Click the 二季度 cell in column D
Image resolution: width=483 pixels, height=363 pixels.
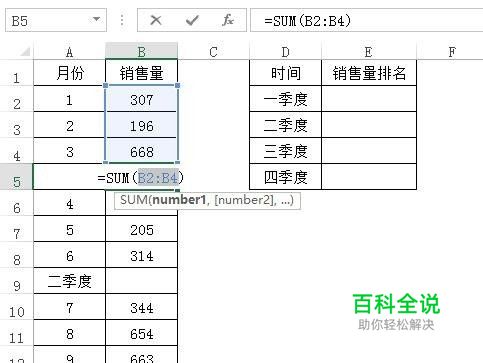(285, 125)
